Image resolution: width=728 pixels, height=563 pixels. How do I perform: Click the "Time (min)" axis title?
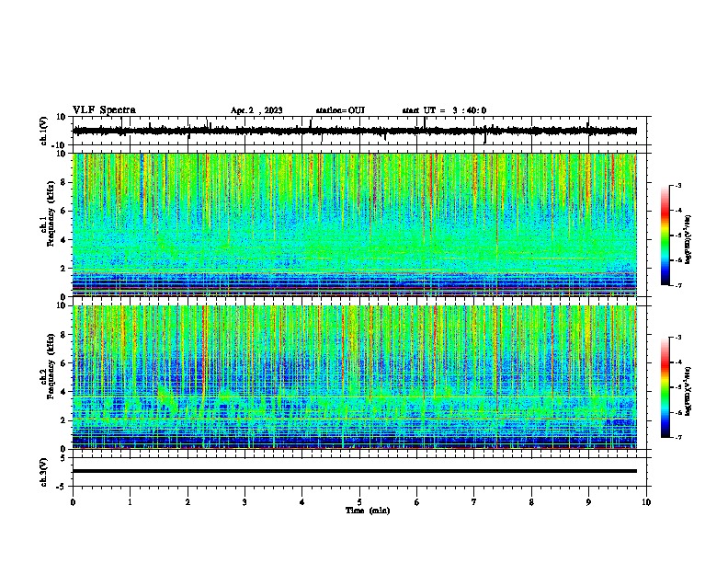tap(368, 511)
